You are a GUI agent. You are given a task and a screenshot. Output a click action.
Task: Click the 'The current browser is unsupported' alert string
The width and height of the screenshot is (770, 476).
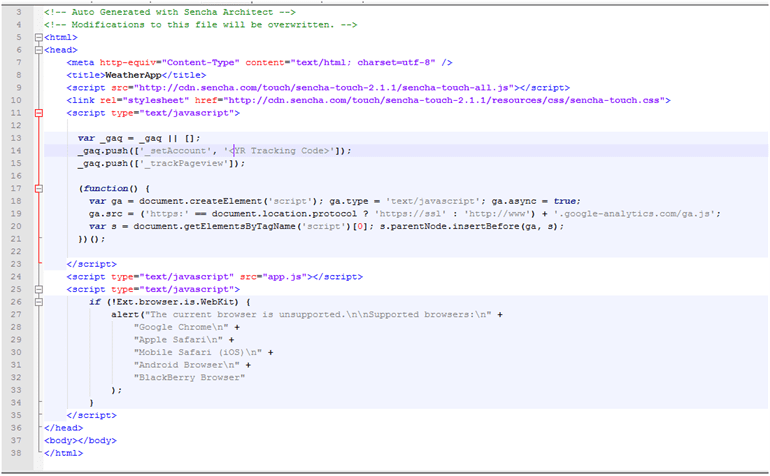pyautogui.click(x=318, y=314)
